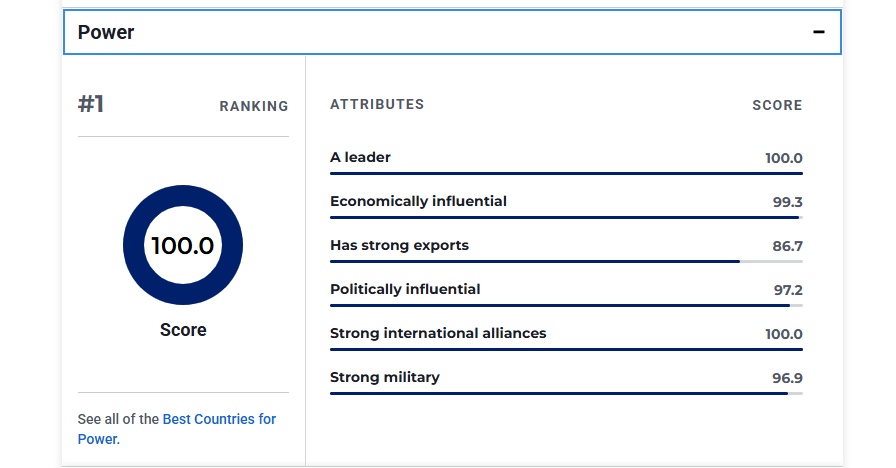The height and width of the screenshot is (468, 896).
Task: Click the Score caption under the donut
Action: click(183, 330)
